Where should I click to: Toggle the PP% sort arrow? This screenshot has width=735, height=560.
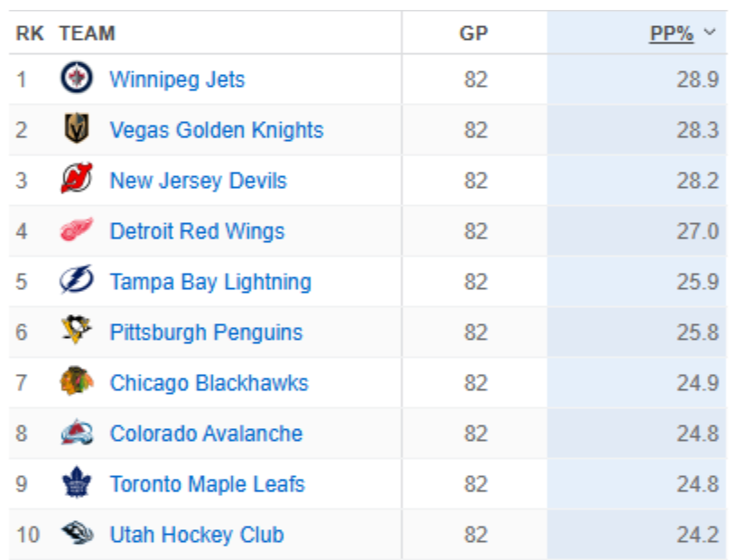(710, 32)
